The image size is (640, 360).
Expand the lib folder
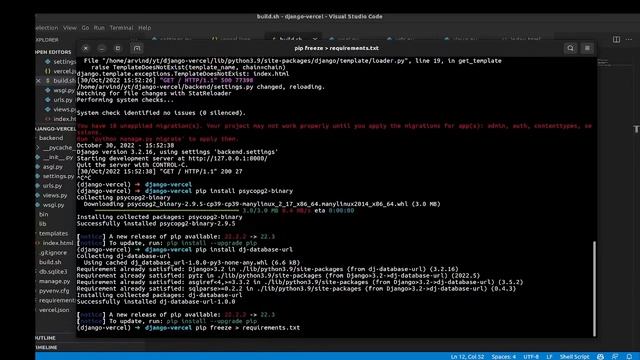pos(42,224)
